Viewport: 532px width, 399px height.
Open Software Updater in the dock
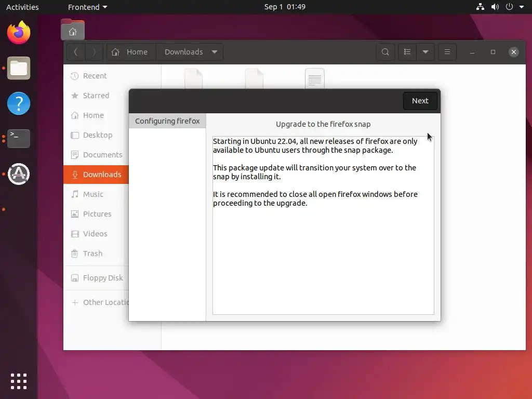19,174
